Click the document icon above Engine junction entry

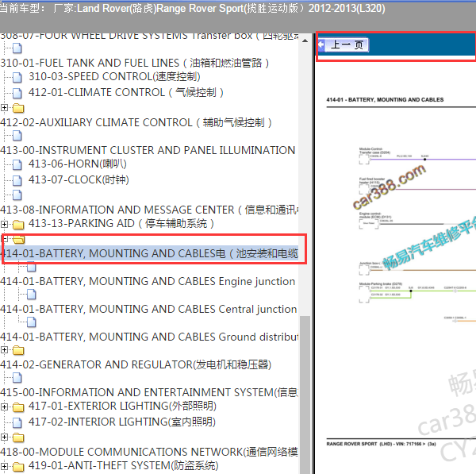31,268
